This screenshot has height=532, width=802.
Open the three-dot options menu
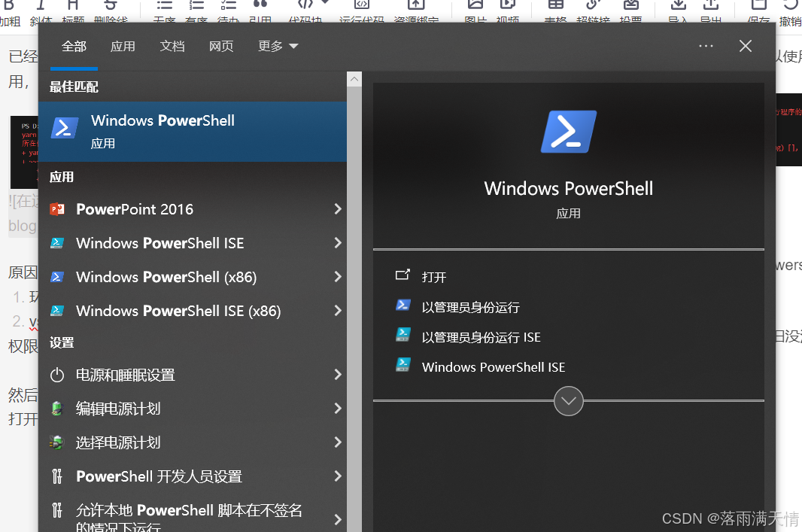coord(706,46)
